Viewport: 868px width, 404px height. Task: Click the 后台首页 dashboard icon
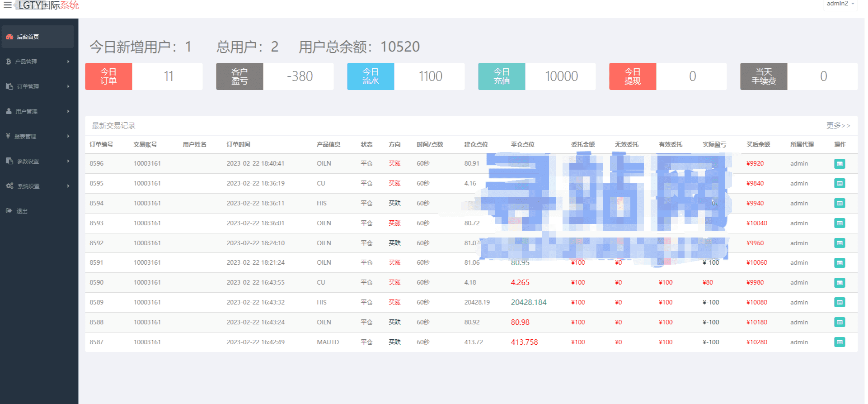coord(9,37)
